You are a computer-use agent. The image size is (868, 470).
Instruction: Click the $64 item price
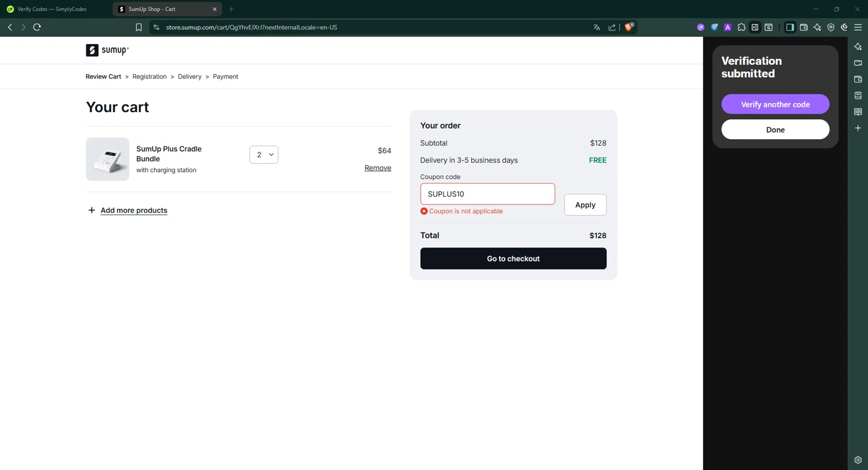(384, 150)
